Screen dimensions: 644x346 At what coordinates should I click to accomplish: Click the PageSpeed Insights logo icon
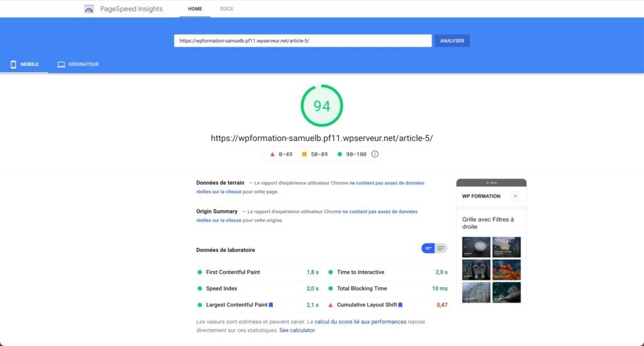pyautogui.click(x=89, y=9)
